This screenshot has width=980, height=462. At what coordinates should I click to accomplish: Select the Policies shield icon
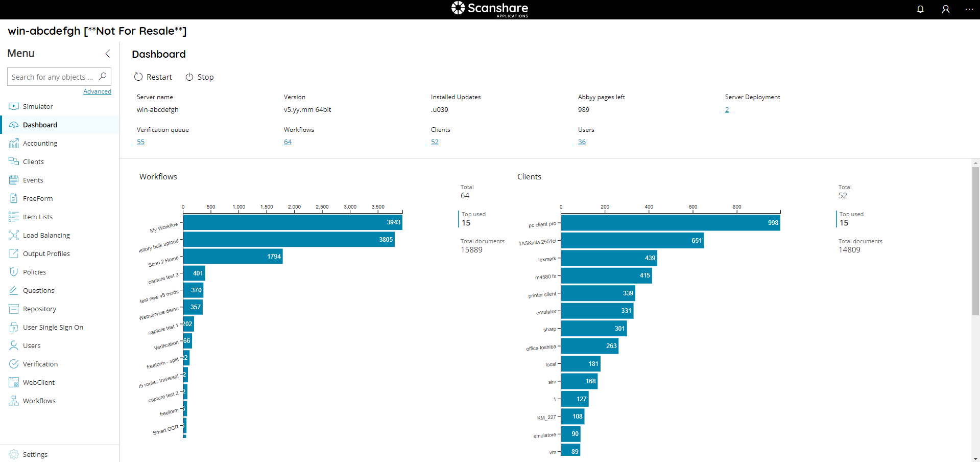(14, 272)
